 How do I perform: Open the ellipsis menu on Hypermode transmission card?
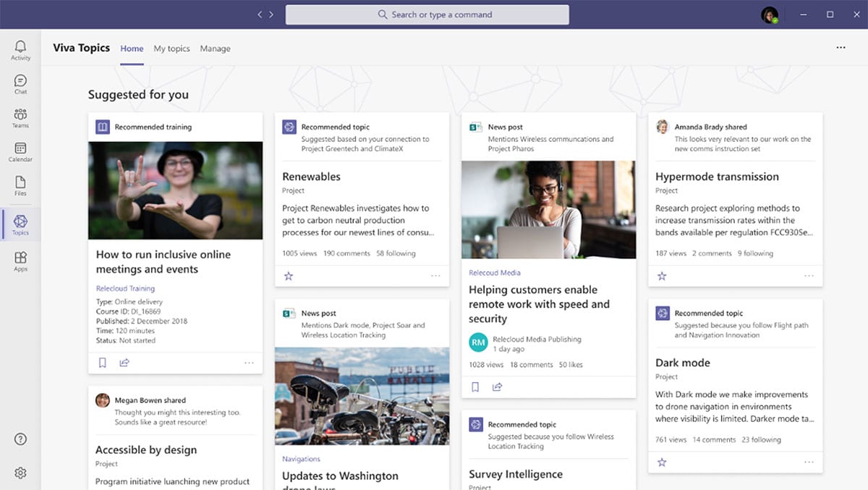pyautogui.click(x=809, y=276)
